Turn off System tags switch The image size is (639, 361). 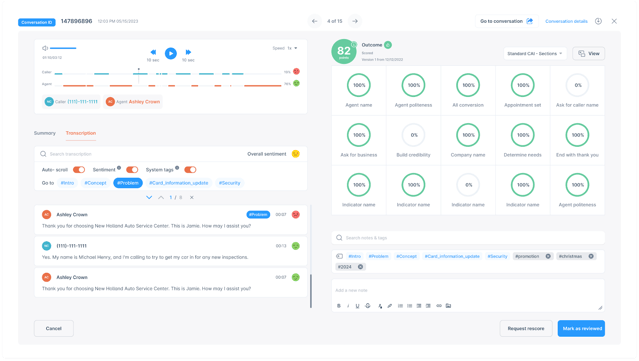click(190, 169)
